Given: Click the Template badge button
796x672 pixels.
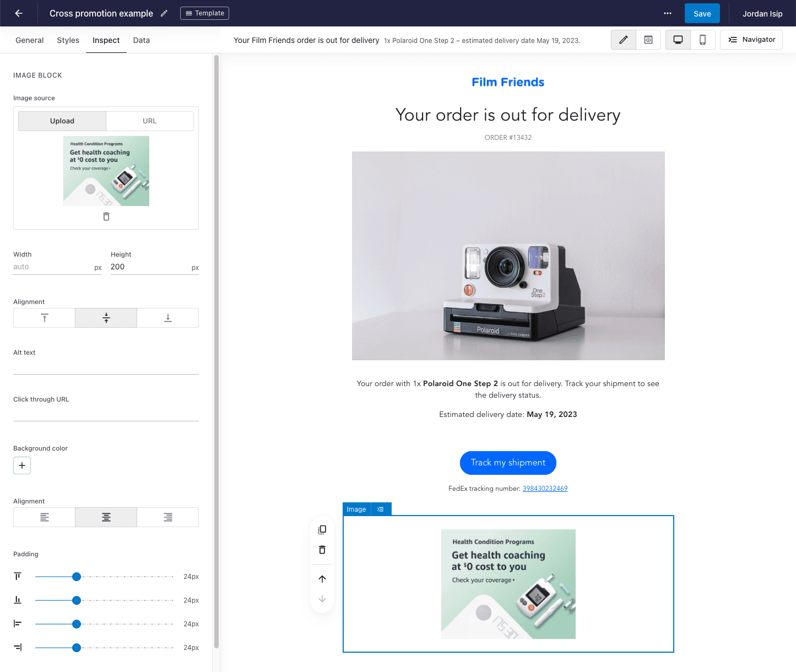Looking at the screenshot, I should (x=204, y=13).
